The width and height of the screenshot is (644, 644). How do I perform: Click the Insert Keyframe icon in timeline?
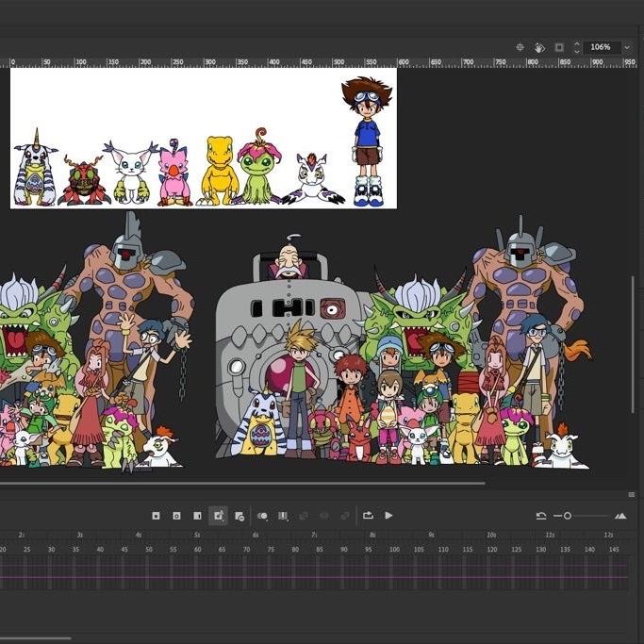pos(156,516)
